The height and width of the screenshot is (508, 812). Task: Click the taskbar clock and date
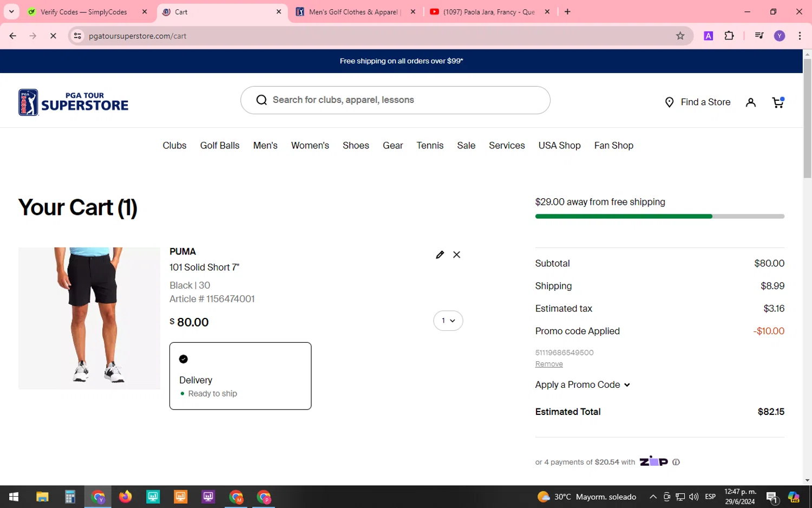point(740,497)
